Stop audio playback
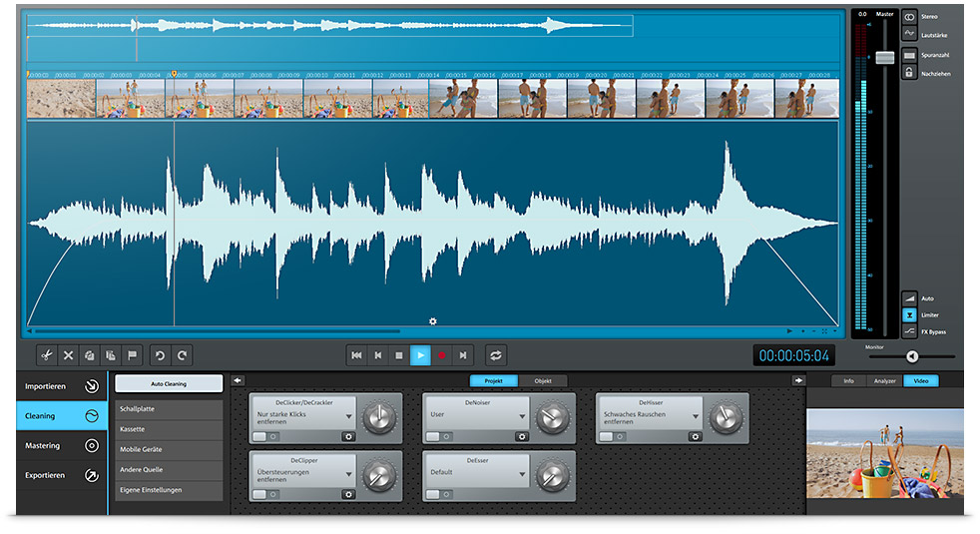 tap(399, 355)
